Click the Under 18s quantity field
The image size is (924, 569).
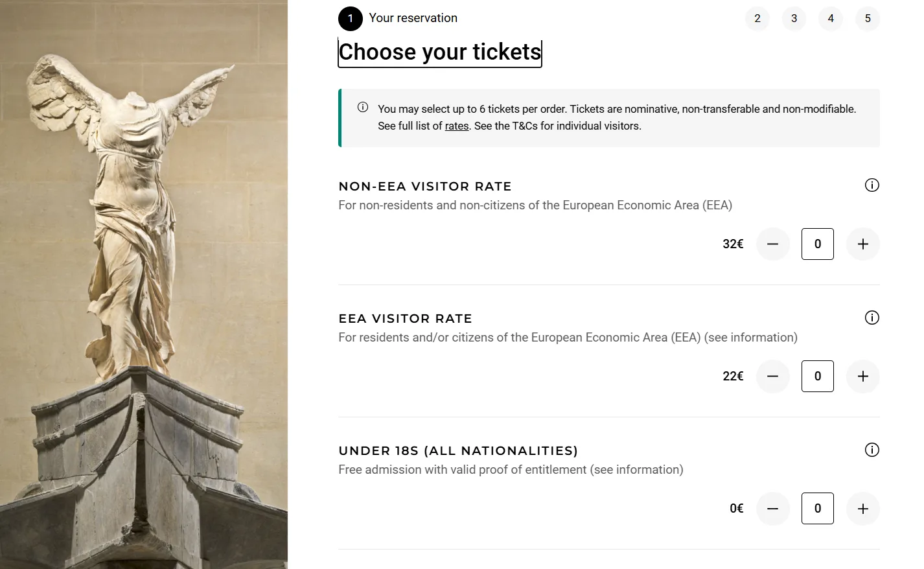[817, 509]
